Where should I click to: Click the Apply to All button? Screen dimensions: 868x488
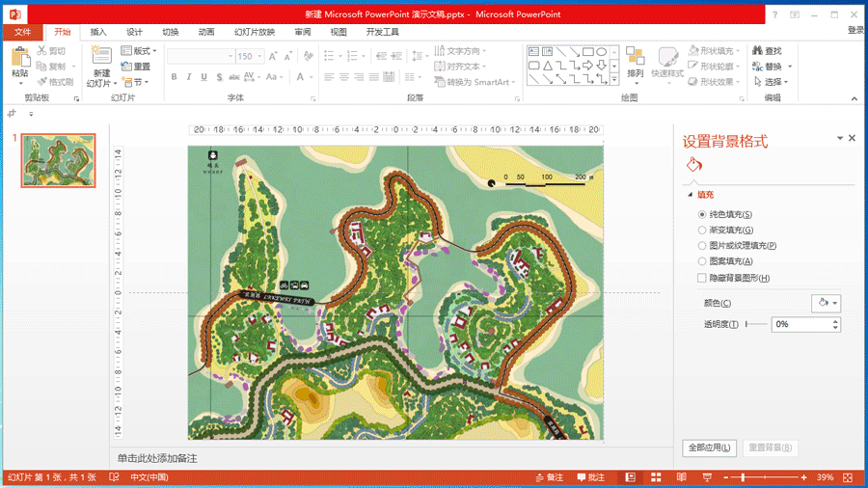pyautogui.click(x=709, y=447)
